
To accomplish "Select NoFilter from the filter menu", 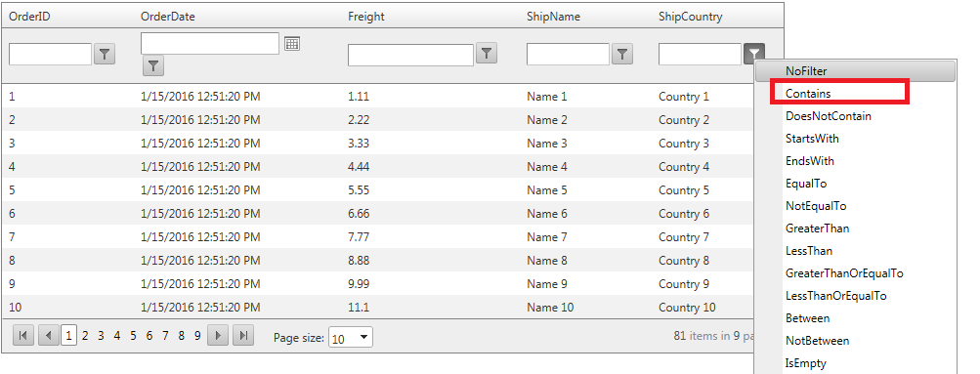I will click(x=856, y=71).
